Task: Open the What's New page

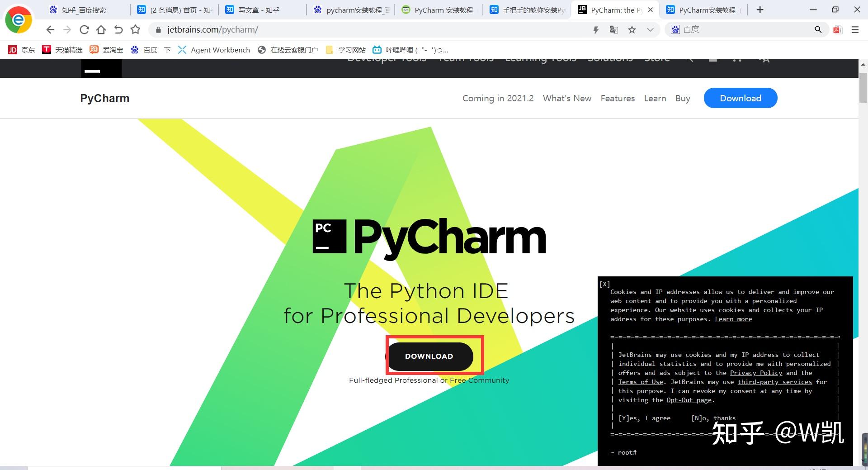Action: click(567, 98)
